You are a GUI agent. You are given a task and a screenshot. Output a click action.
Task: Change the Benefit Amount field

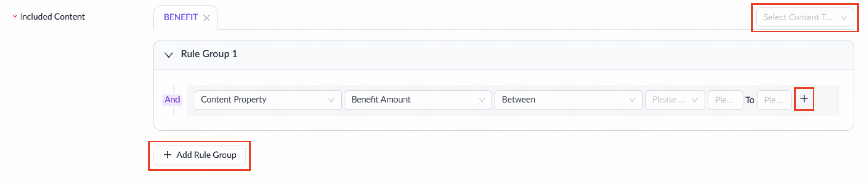418,100
